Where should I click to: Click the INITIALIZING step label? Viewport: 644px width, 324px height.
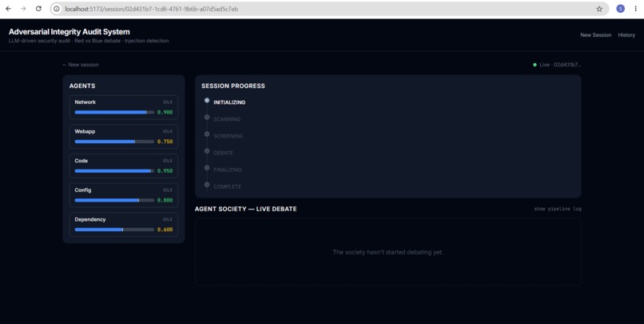pos(229,102)
